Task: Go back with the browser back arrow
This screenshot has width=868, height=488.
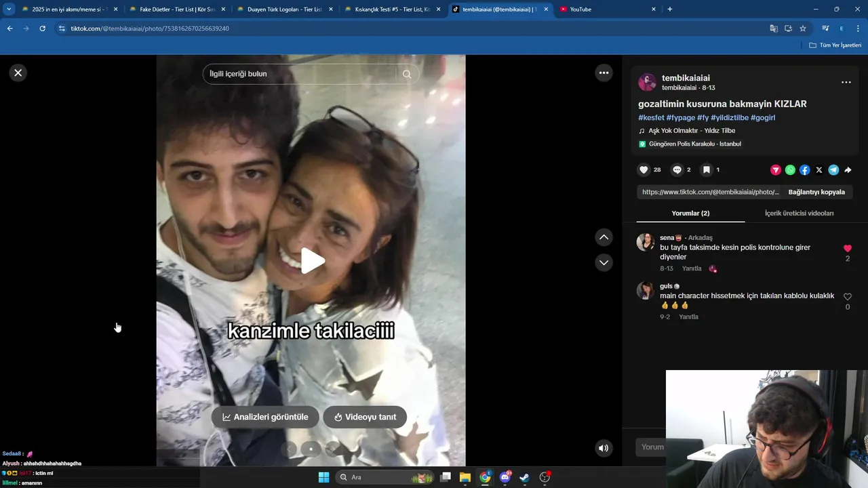Action: (9, 28)
